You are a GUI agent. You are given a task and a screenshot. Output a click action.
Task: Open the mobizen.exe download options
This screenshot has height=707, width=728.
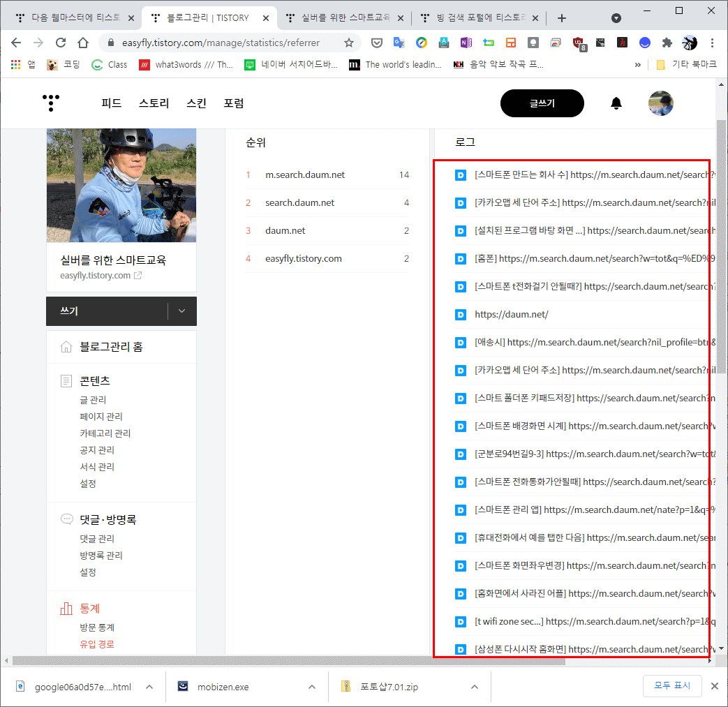(312, 687)
